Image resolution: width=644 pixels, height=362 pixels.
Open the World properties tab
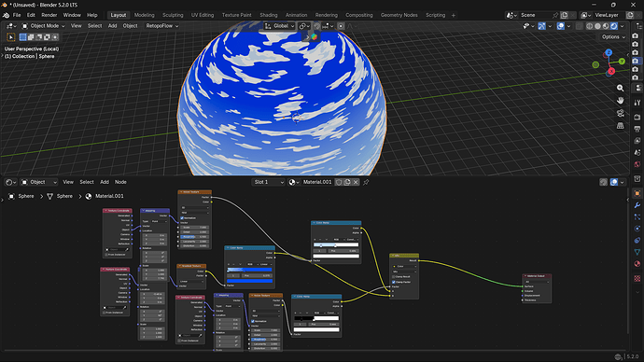click(637, 164)
